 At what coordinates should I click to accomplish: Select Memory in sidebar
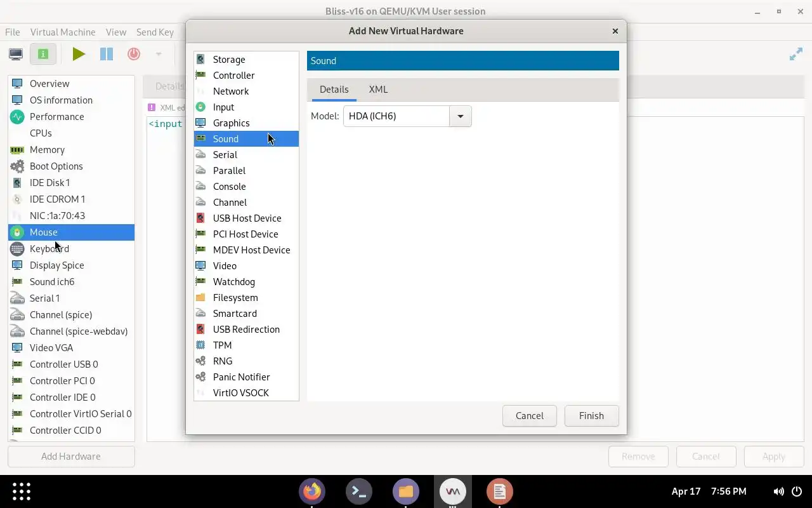pyautogui.click(x=71, y=149)
